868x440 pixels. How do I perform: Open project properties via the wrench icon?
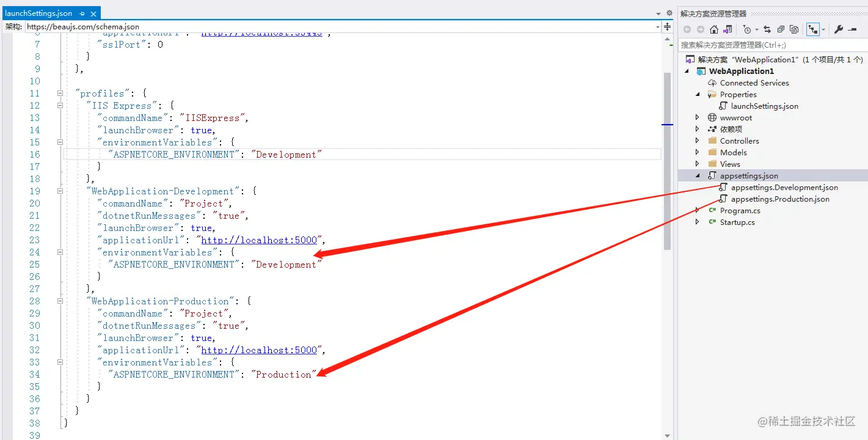coord(838,29)
